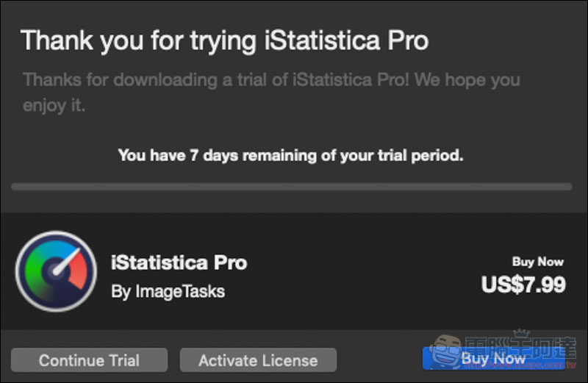Screen dimensions: 588x383
Task: Click the 7 days remaining message
Action: click(290, 155)
